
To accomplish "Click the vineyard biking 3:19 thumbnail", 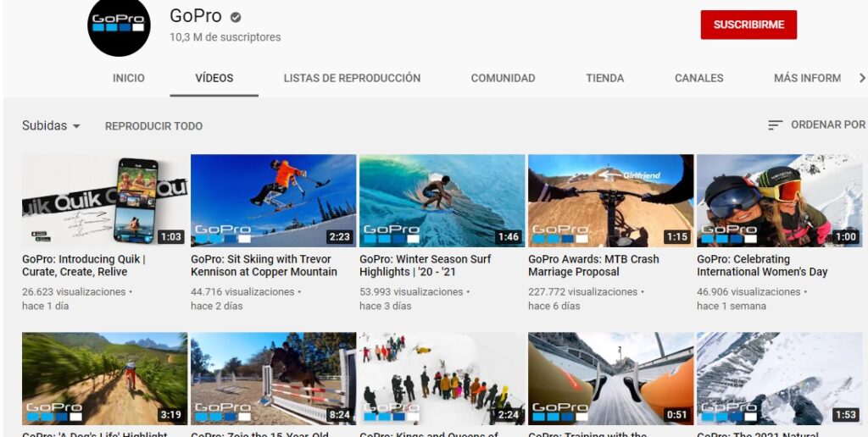I will coord(104,379).
